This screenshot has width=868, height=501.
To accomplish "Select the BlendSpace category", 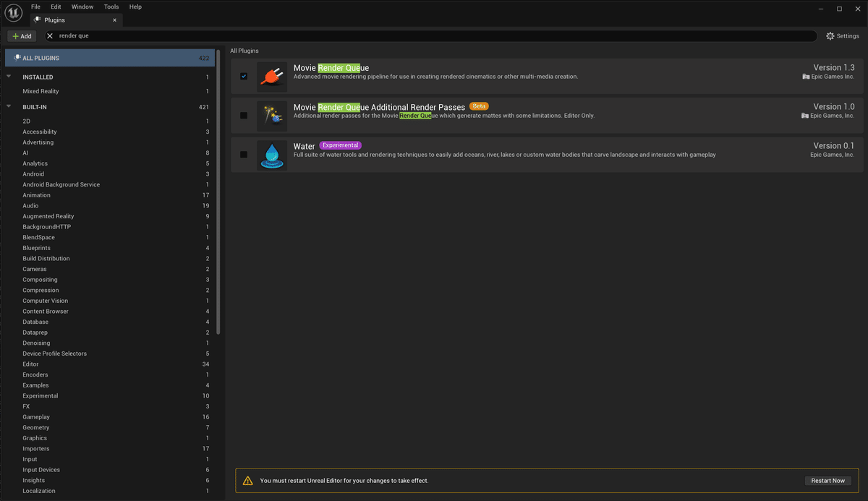I will click(110, 237).
